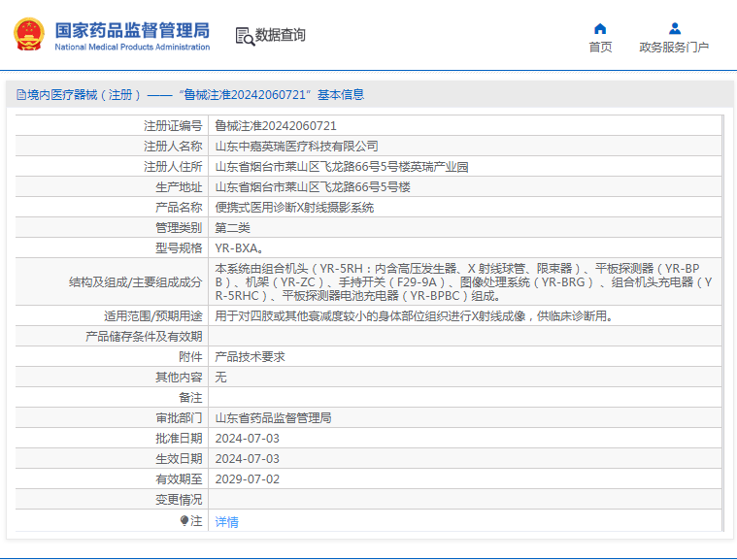The image size is (737, 560).
Task: Click the 政务服务门户 person icon
Action: 675,29
